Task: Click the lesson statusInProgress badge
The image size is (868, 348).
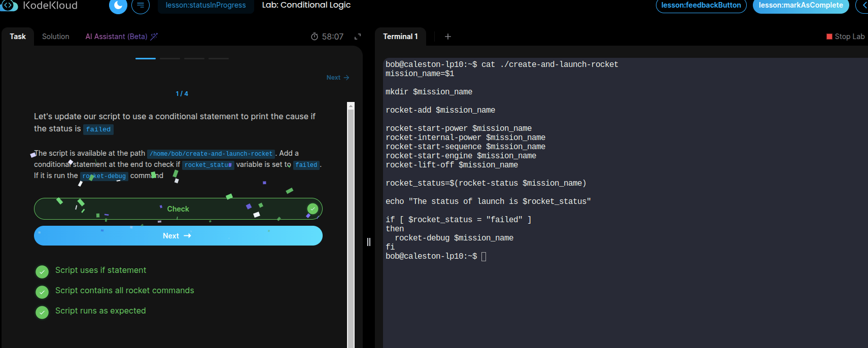Action: pyautogui.click(x=205, y=6)
